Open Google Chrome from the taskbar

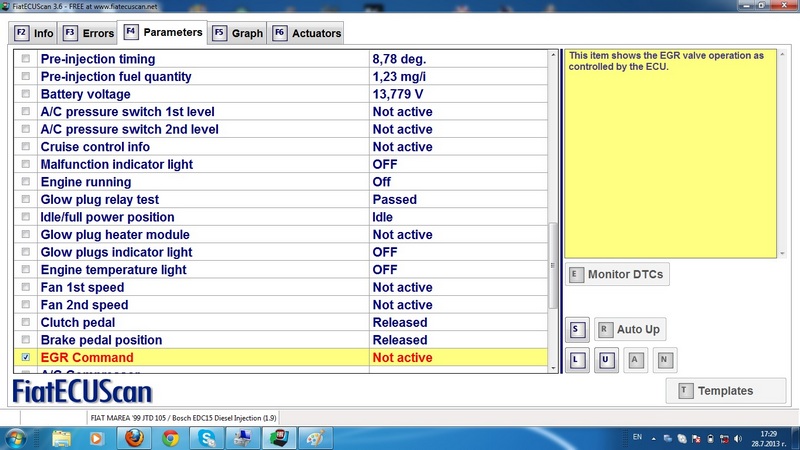pyautogui.click(x=170, y=438)
